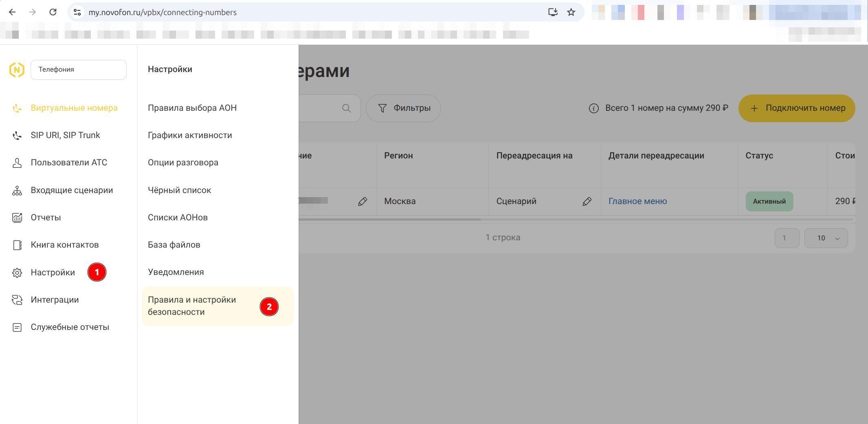Click the Статус column header

coord(759,156)
